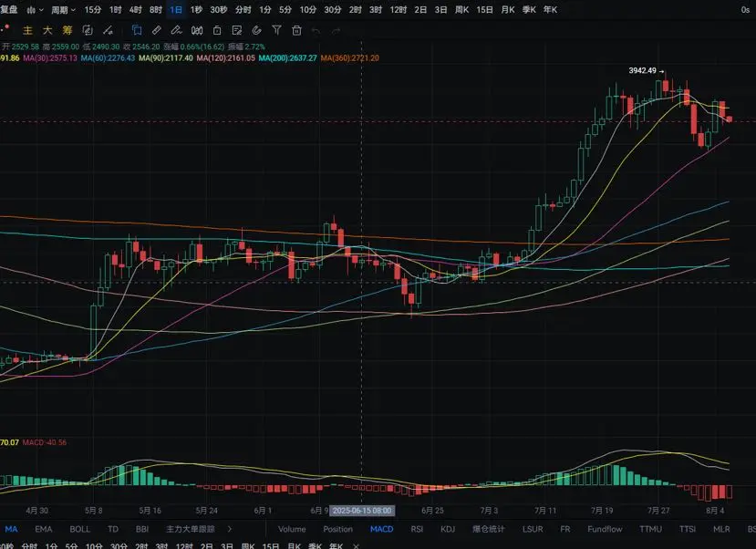Open the Fundflow sub-indicator

[606, 529]
